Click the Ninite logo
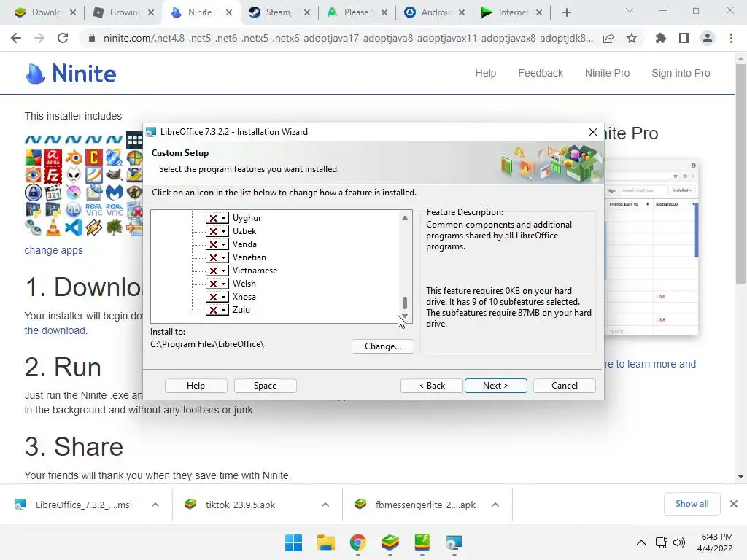This screenshot has height=560, width=747. click(x=71, y=74)
